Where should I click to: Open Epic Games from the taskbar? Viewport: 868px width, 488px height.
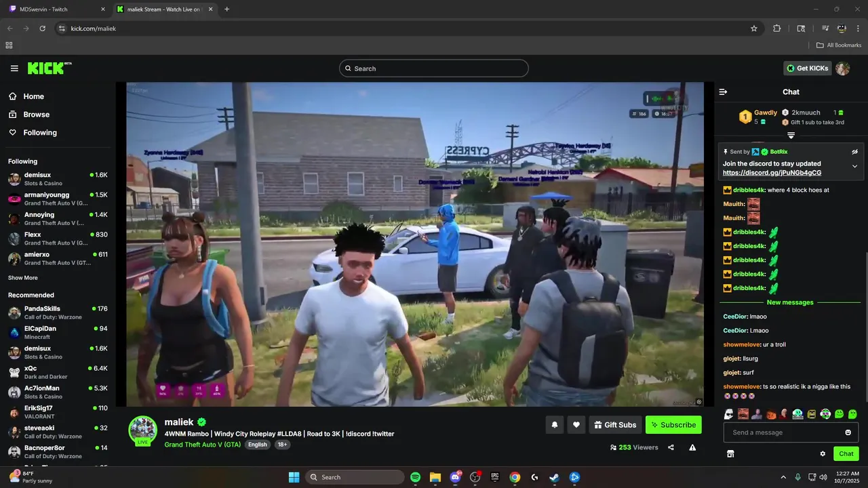495,477
